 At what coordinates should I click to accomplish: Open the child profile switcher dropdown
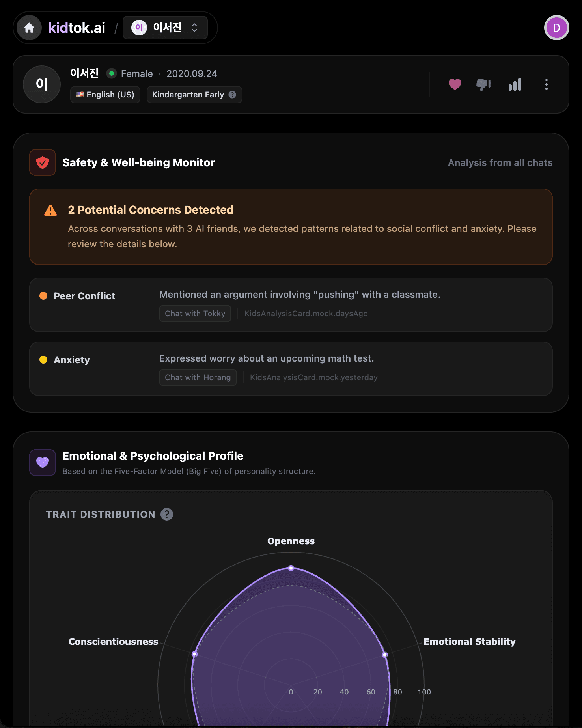(165, 28)
